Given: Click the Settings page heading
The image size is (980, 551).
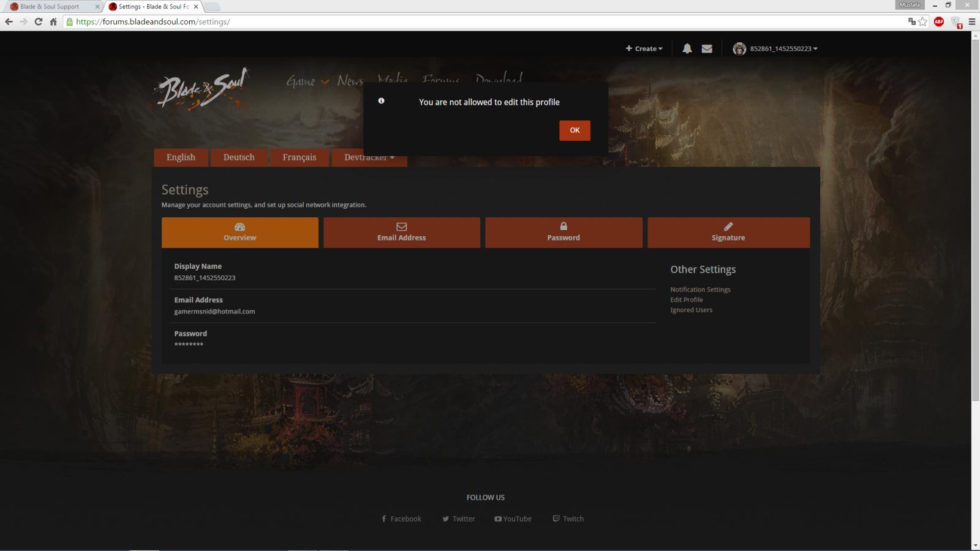Looking at the screenshot, I should (x=185, y=190).
